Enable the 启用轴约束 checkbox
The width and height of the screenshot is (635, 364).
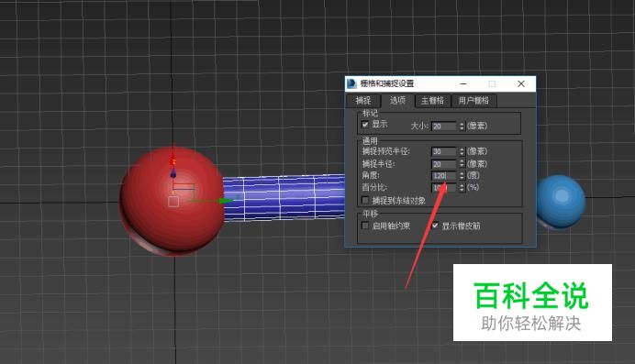coord(365,226)
